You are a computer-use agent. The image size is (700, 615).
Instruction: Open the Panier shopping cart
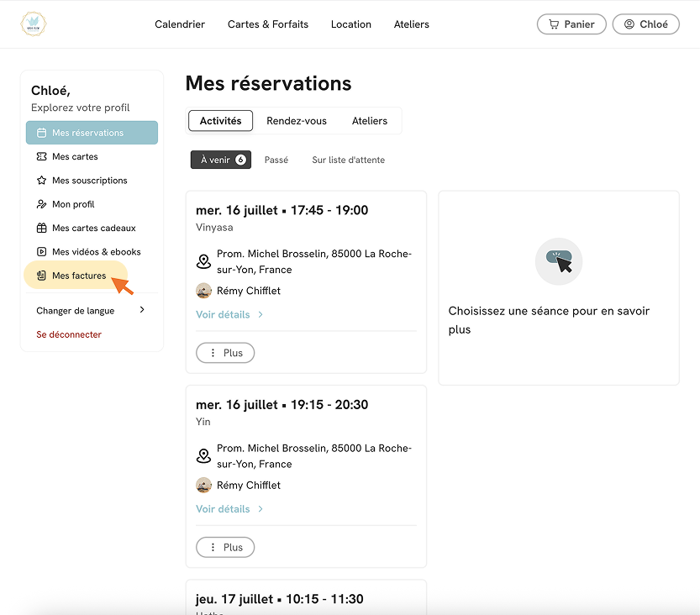(571, 24)
